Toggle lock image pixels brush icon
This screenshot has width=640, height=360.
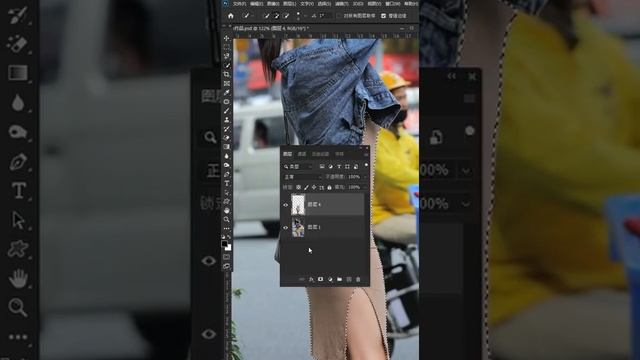click(306, 187)
